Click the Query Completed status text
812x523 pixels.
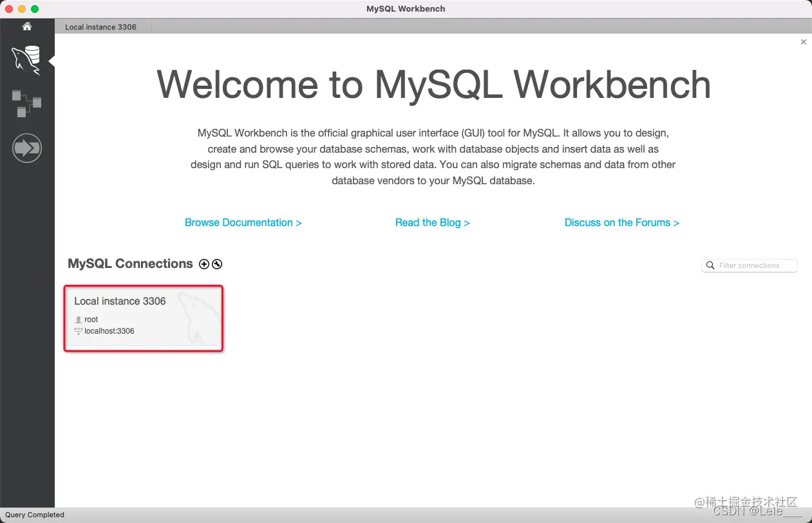pyautogui.click(x=35, y=515)
